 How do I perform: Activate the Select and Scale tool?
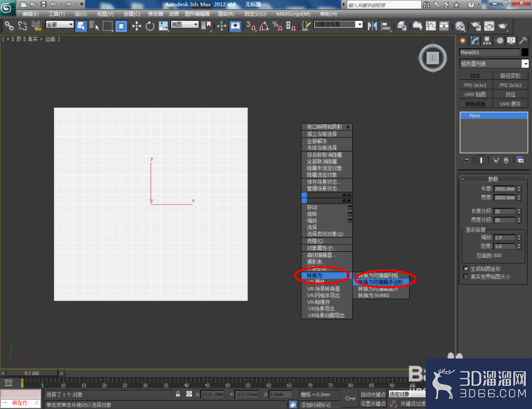coord(163,26)
